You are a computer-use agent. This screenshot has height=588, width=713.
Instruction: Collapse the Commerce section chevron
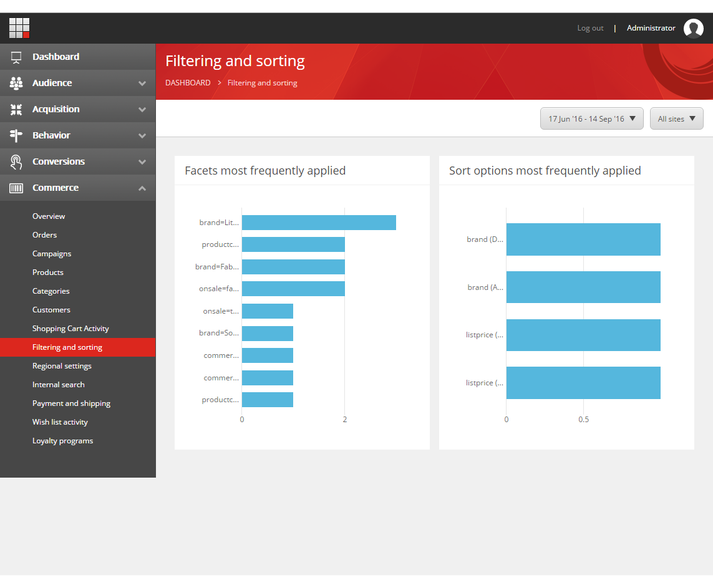click(142, 188)
